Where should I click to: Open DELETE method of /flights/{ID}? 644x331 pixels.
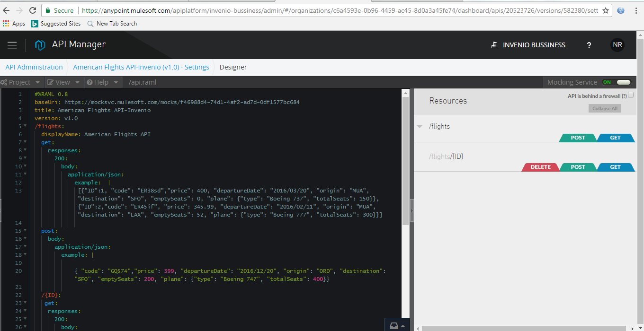540,167
